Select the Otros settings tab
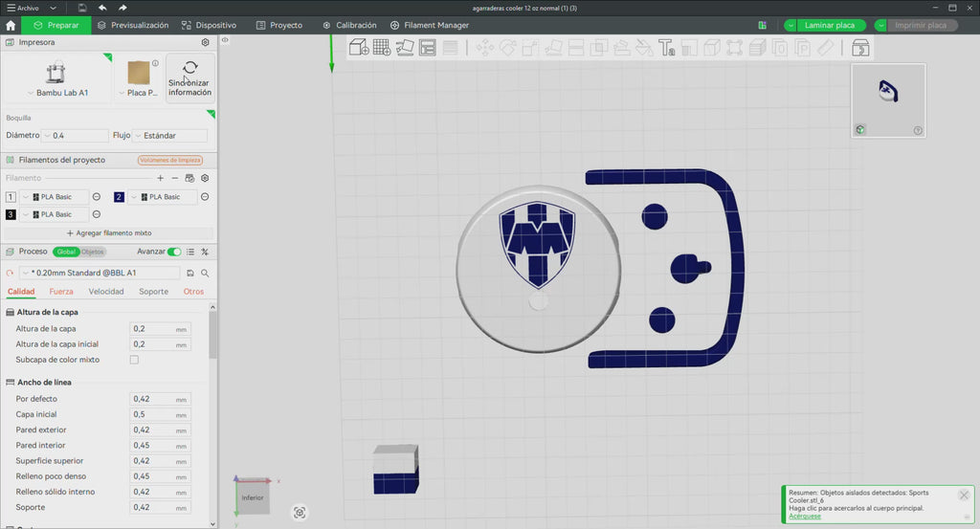Screen dimensions: 980x529 (x=193, y=292)
